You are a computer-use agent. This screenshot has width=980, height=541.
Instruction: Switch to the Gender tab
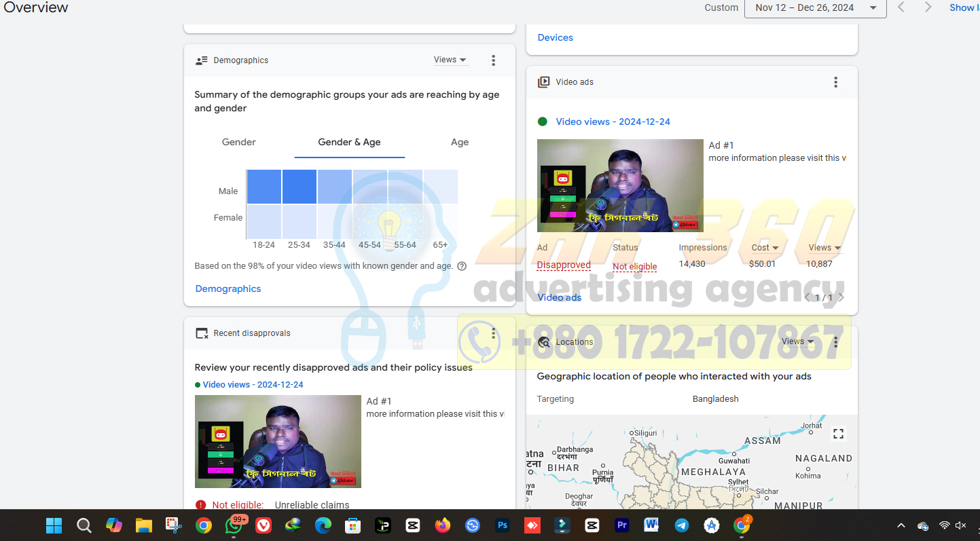(239, 142)
